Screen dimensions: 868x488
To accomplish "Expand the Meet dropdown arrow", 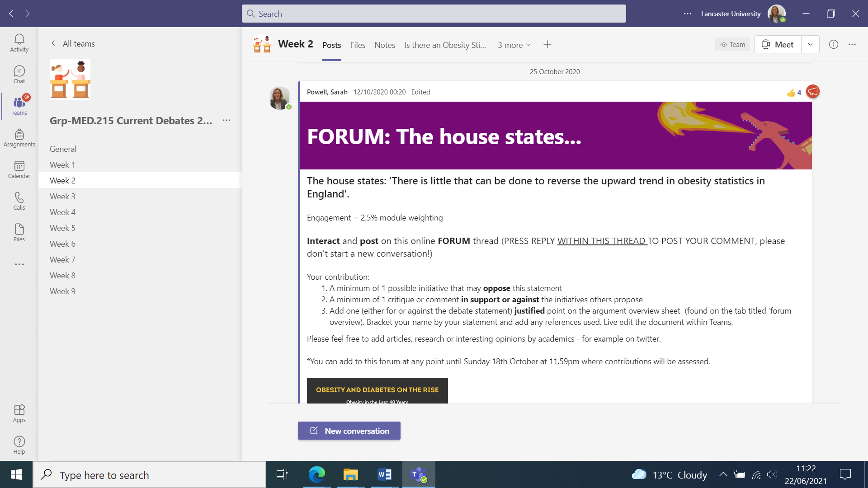I will [x=810, y=44].
